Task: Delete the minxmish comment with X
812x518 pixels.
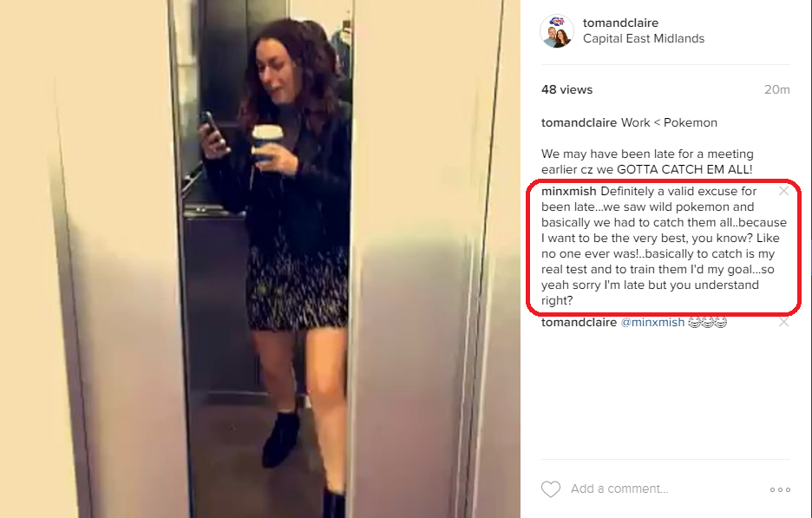Action: pyautogui.click(x=783, y=191)
